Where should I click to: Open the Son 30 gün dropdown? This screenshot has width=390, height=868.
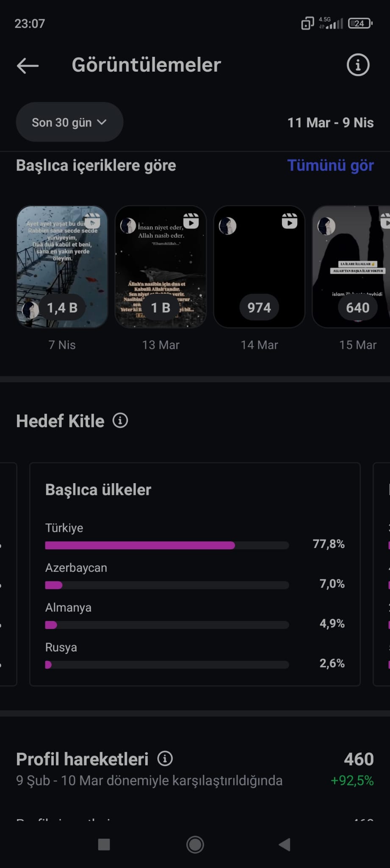click(69, 122)
